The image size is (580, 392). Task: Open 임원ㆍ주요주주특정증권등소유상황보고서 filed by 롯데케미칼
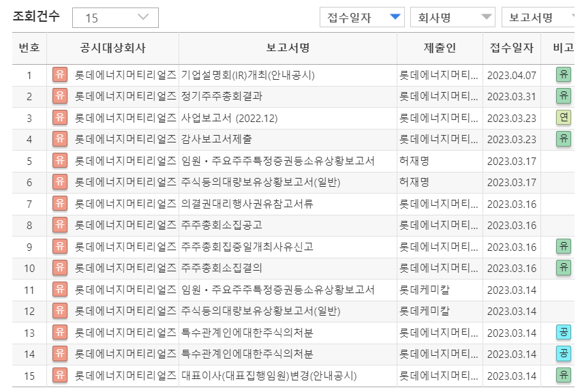(x=278, y=290)
